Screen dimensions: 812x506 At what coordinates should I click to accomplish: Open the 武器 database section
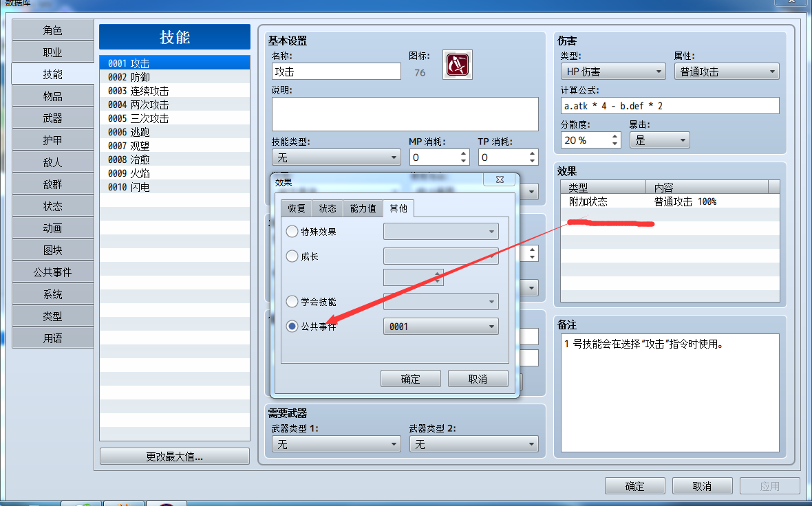pos(53,118)
